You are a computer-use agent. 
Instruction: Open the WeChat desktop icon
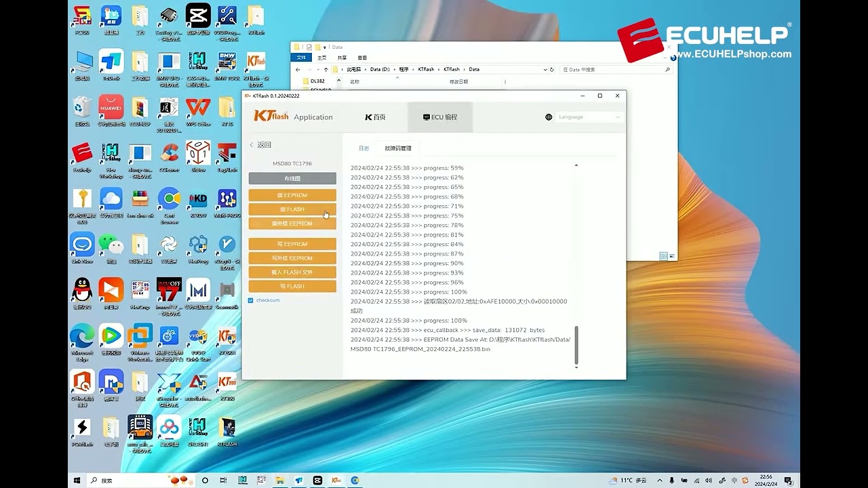[111, 248]
